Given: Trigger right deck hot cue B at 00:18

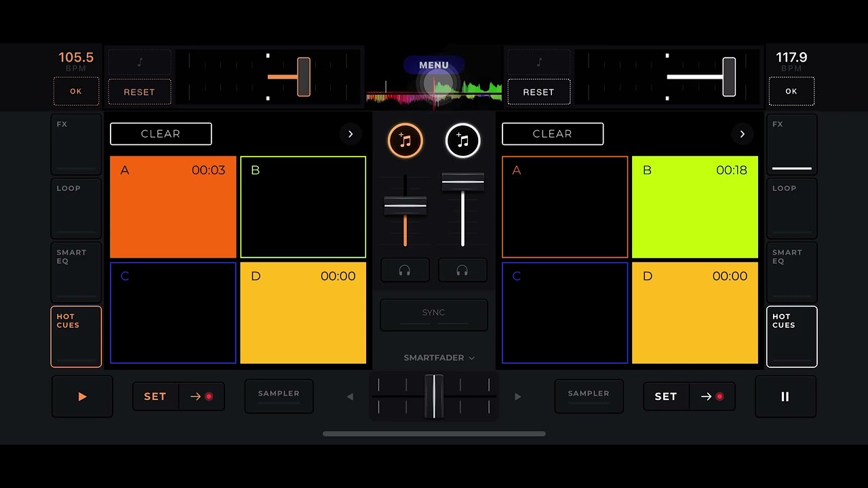Looking at the screenshot, I should (x=695, y=207).
